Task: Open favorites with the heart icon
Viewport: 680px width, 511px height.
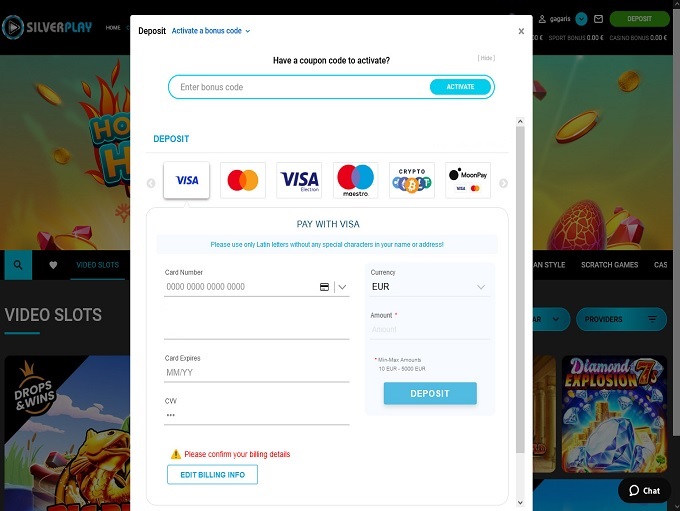Action: (53, 265)
